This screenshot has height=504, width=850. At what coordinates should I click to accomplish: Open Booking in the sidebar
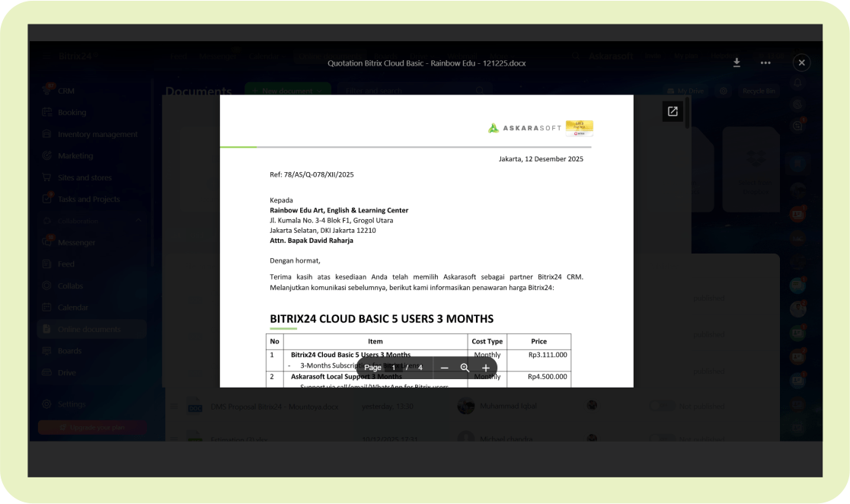[72, 113]
